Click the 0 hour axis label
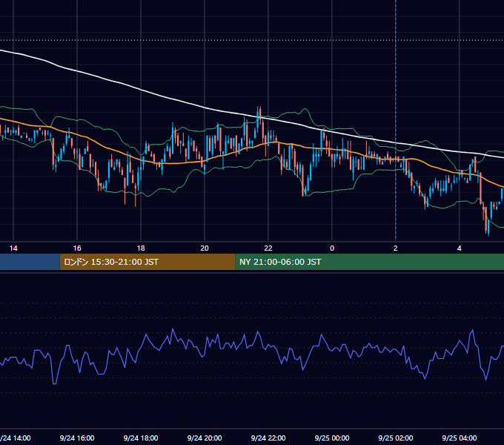504x445 pixels. point(332,248)
